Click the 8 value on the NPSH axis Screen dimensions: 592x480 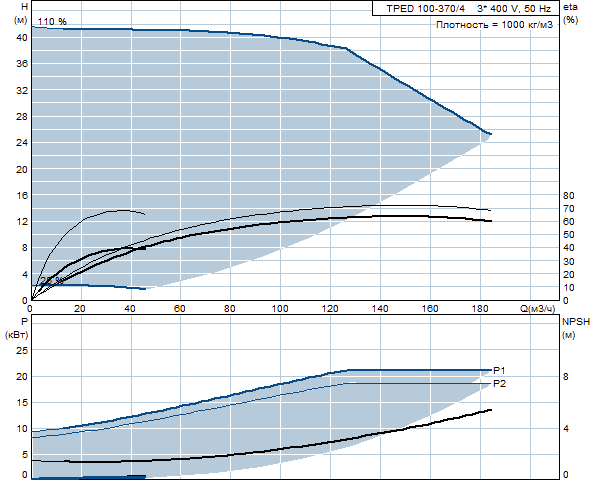click(x=566, y=377)
